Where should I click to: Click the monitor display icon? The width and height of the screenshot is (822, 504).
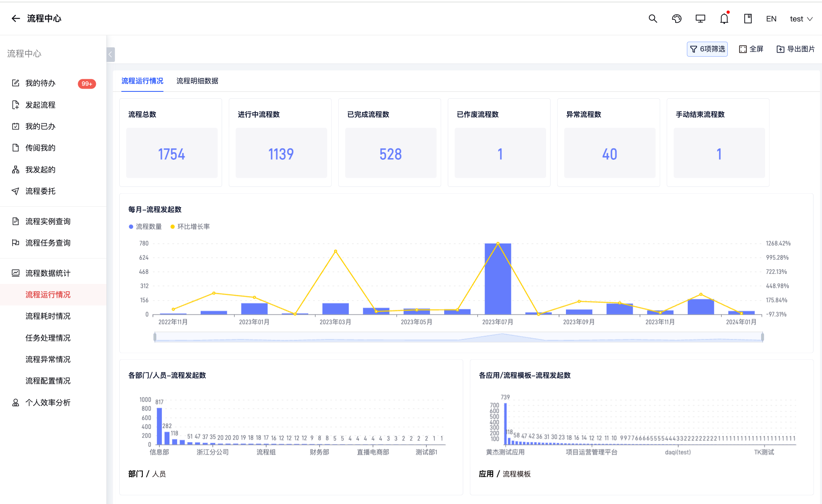click(700, 19)
